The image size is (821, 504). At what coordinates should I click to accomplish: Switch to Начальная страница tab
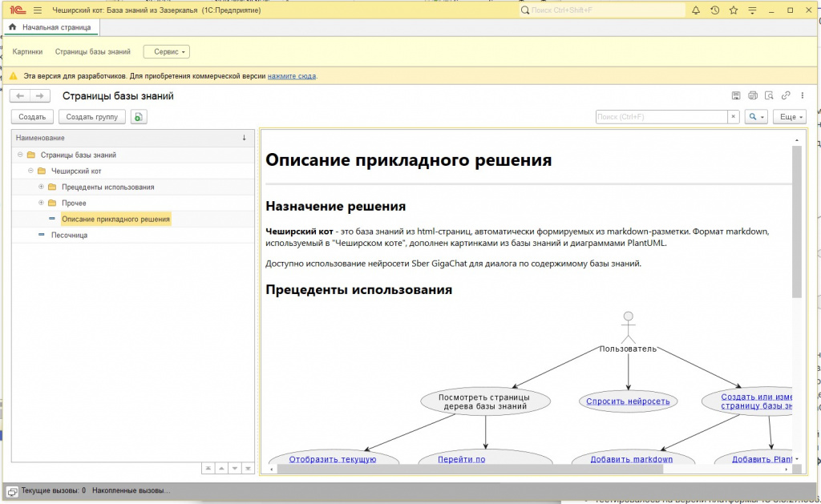click(x=51, y=27)
